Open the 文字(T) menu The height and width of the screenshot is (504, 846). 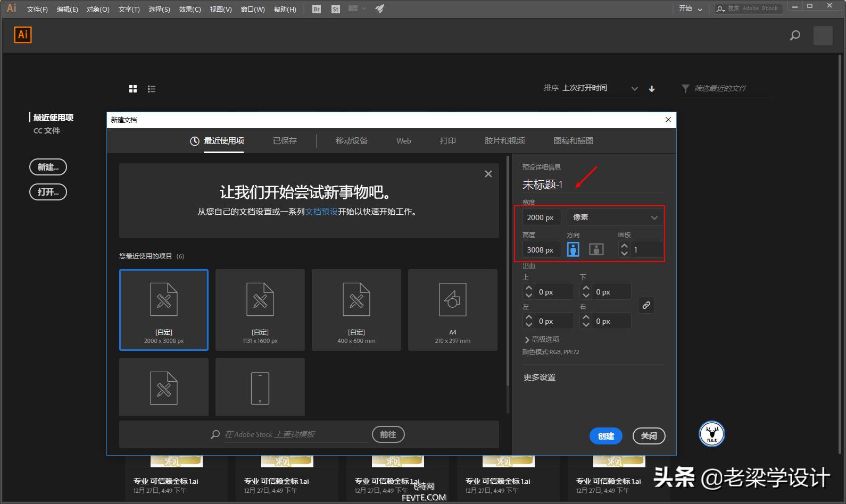pyautogui.click(x=129, y=9)
